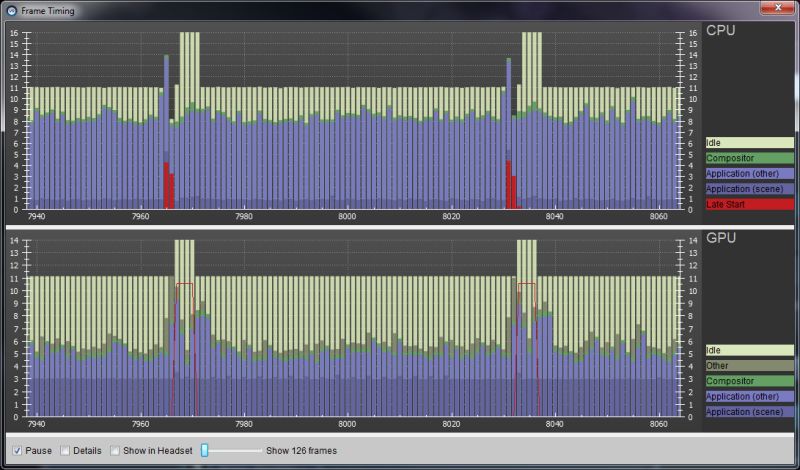Click the GPU Idle legend swatch
The height and width of the screenshot is (470, 800).
click(x=749, y=350)
